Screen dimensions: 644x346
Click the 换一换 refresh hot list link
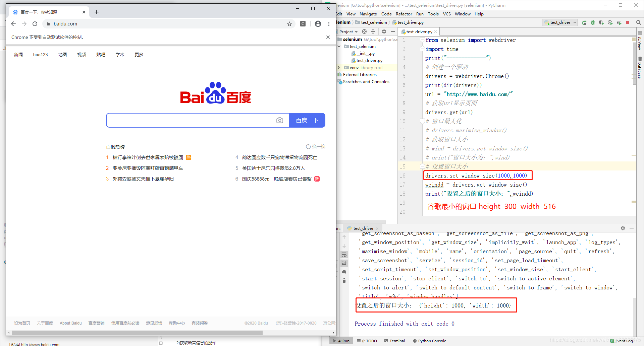[x=316, y=147]
